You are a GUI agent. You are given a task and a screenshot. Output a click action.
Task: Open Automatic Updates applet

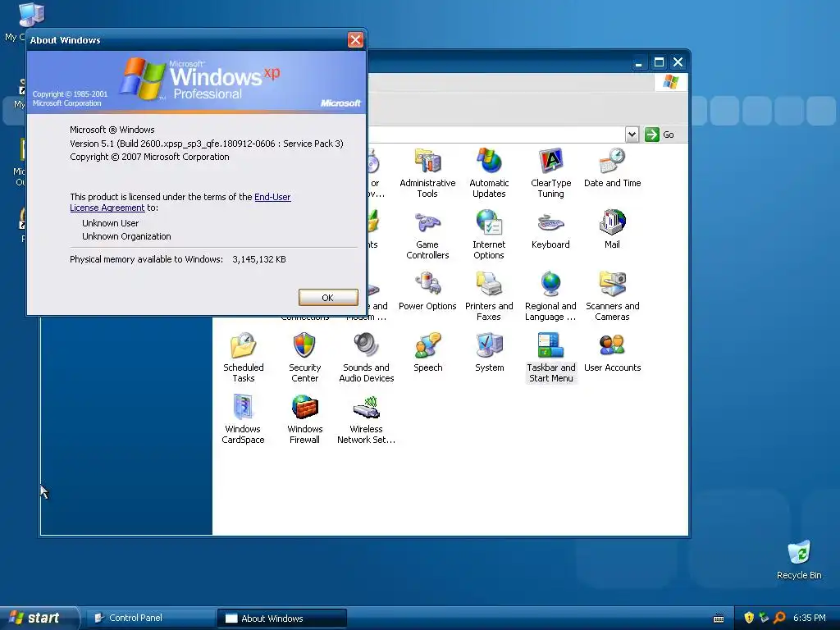pyautogui.click(x=489, y=172)
